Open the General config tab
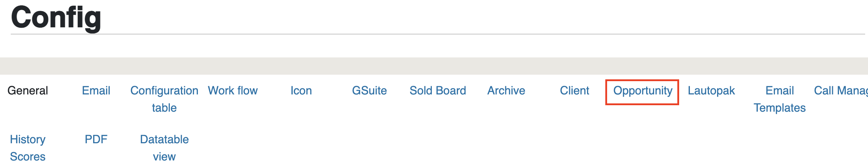This screenshot has height=163, width=868. 28,90
